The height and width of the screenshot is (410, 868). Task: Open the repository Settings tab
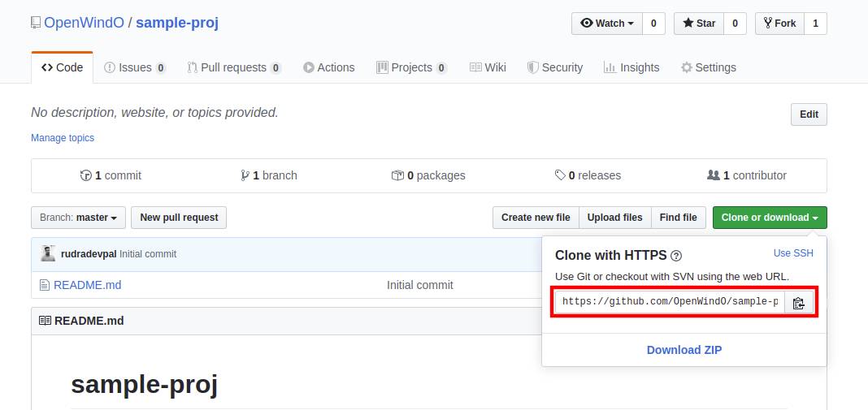[709, 67]
